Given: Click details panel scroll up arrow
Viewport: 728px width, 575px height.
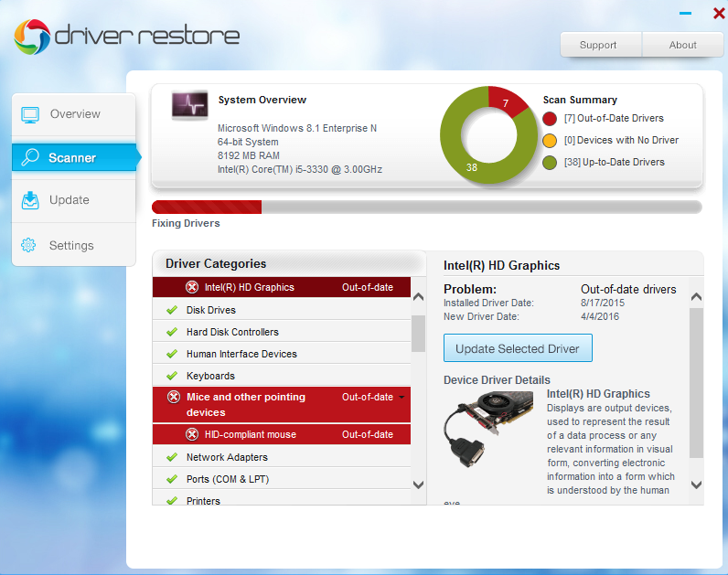Looking at the screenshot, I should [696, 296].
